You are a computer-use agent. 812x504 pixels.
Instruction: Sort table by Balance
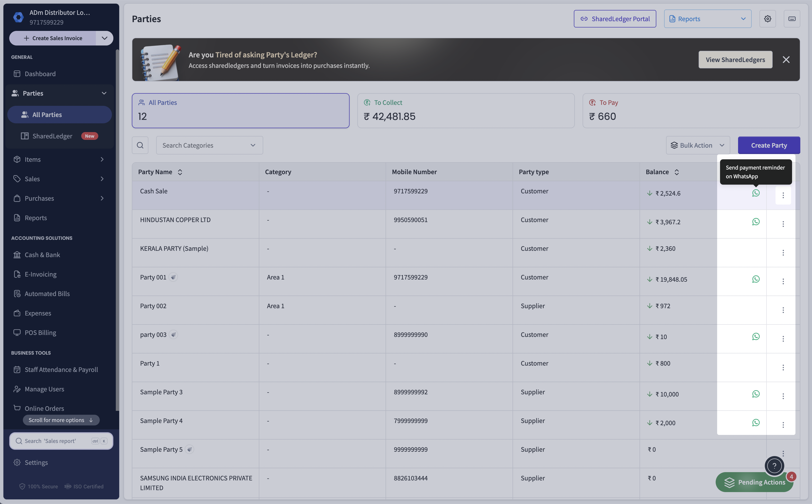point(677,172)
